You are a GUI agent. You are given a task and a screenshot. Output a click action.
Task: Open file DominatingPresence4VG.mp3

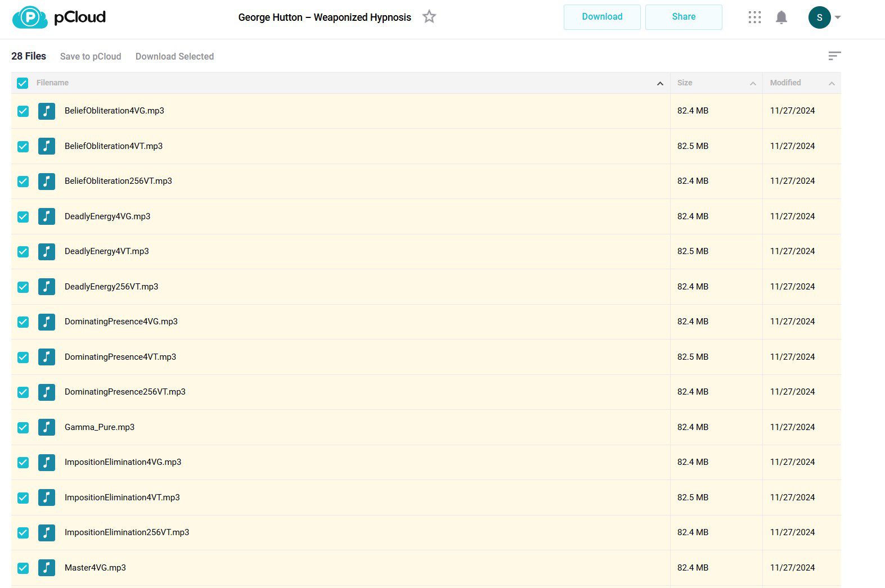(121, 322)
